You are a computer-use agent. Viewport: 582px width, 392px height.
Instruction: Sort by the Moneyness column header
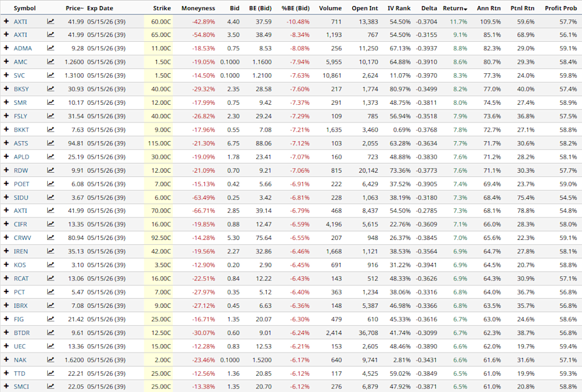pyautogui.click(x=198, y=8)
